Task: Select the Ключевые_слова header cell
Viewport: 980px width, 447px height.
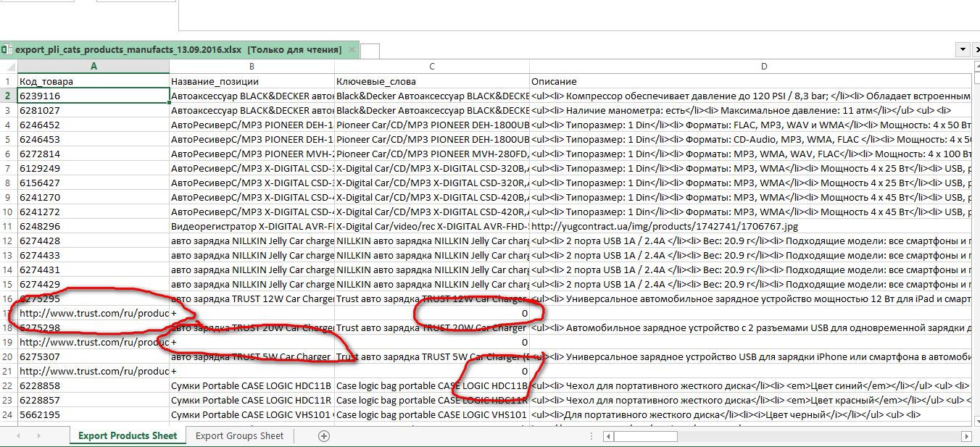Action: (x=432, y=81)
